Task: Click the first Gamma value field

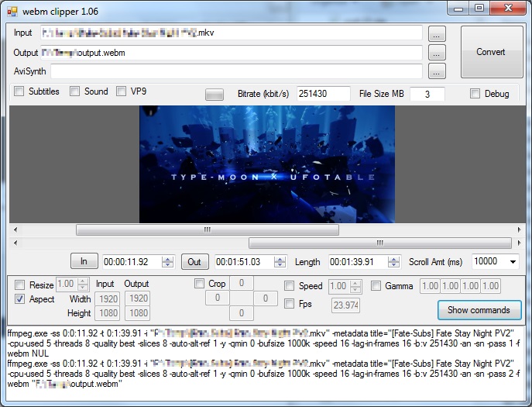Action: coord(431,286)
